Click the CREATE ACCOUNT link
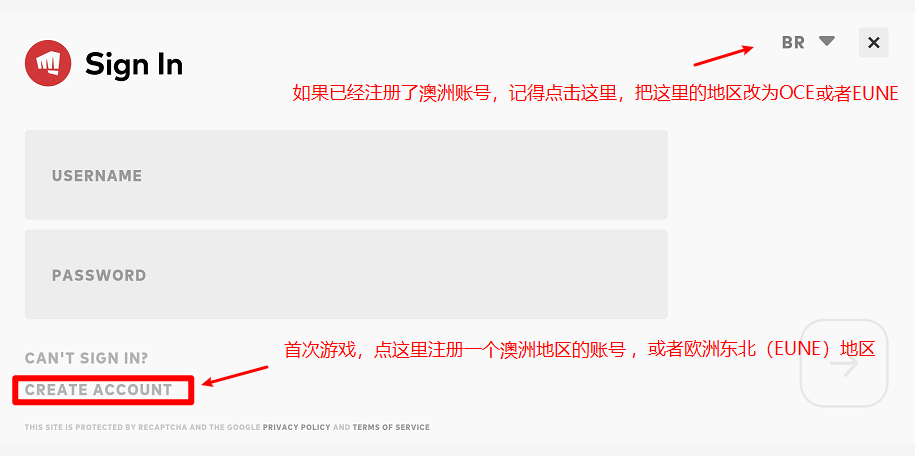This screenshot has width=915, height=456. [x=99, y=390]
